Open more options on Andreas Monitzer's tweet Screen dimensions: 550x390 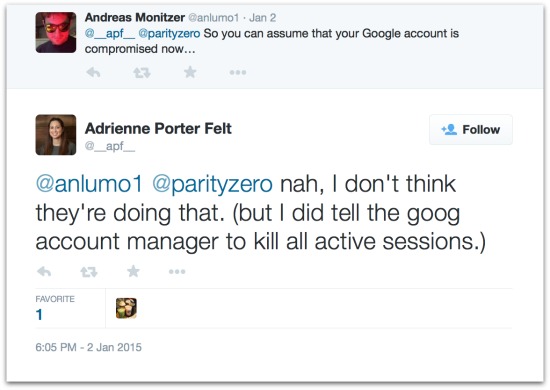pyautogui.click(x=238, y=73)
